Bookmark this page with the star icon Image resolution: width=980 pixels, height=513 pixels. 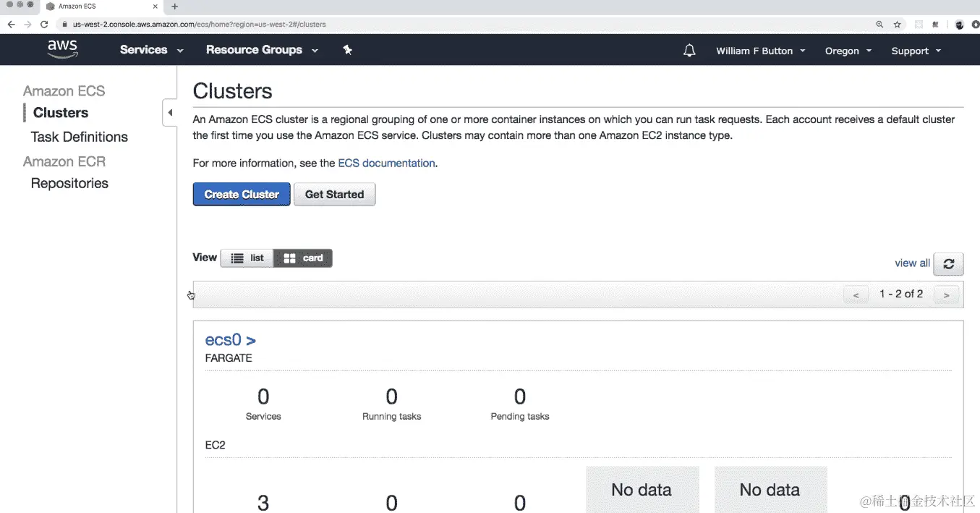(x=898, y=24)
